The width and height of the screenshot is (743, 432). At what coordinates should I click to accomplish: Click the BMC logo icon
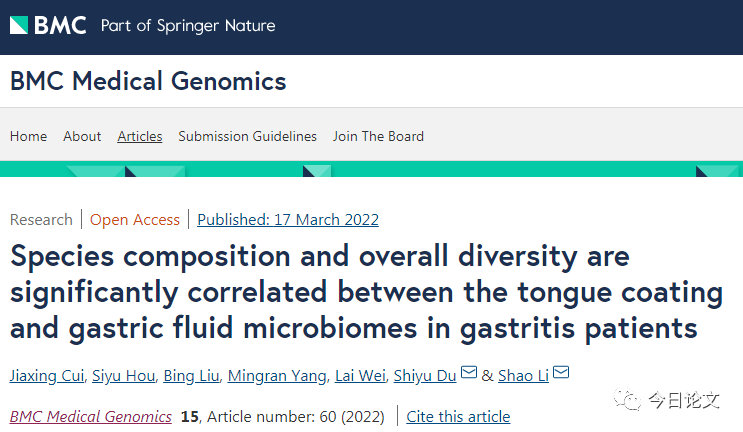click(x=20, y=26)
